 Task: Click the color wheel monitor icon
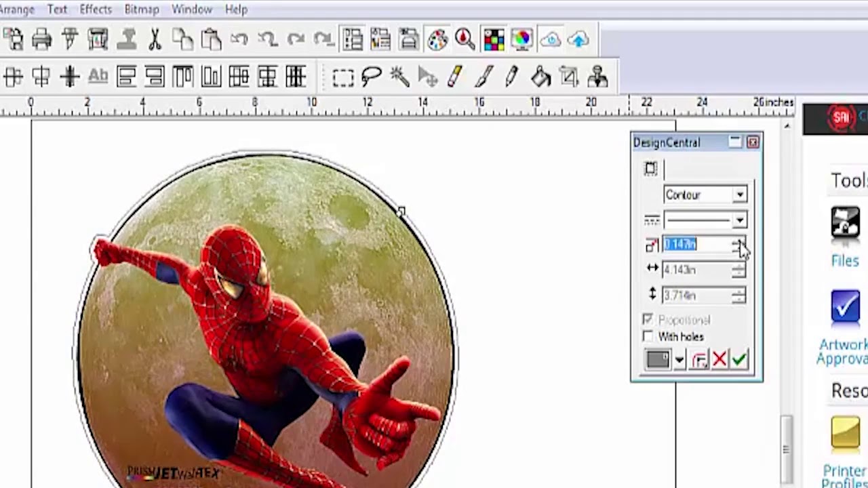pyautogui.click(x=522, y=39)
